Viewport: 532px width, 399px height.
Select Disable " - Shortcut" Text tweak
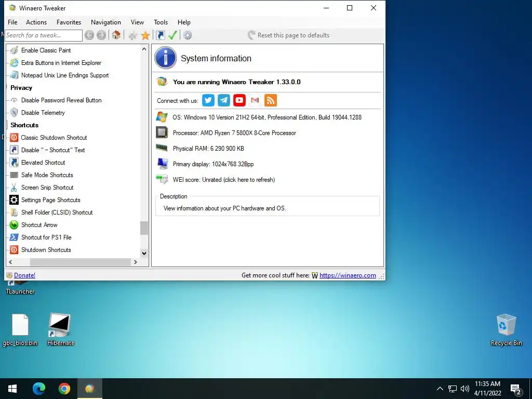tap(53, 150)
